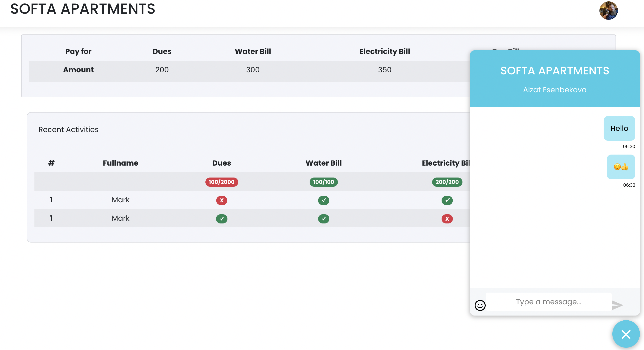Click the Fullname column header
Screen dimensions: 644x350
coord(120,163)
